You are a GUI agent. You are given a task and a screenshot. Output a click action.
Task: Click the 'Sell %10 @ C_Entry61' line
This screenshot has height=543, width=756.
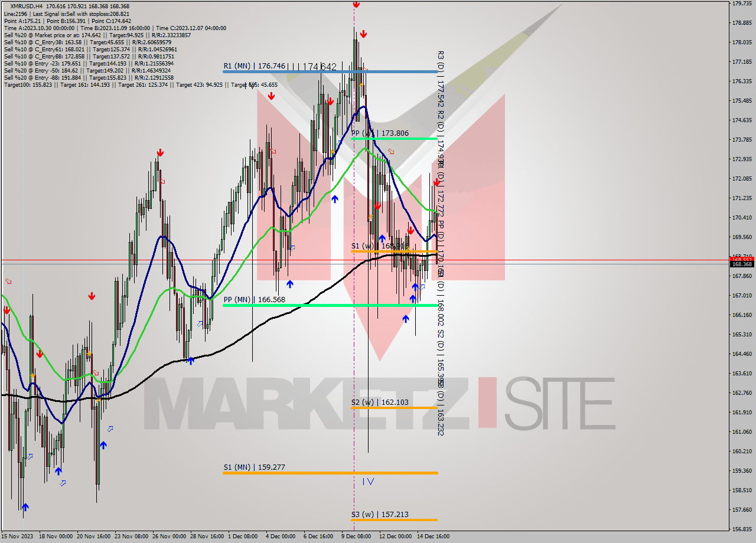(90, 49)
